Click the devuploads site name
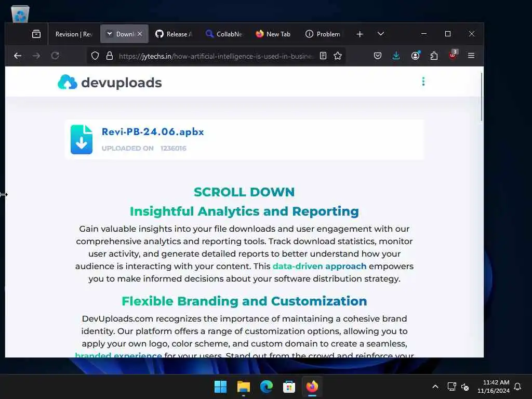 [x=122, y=83]
